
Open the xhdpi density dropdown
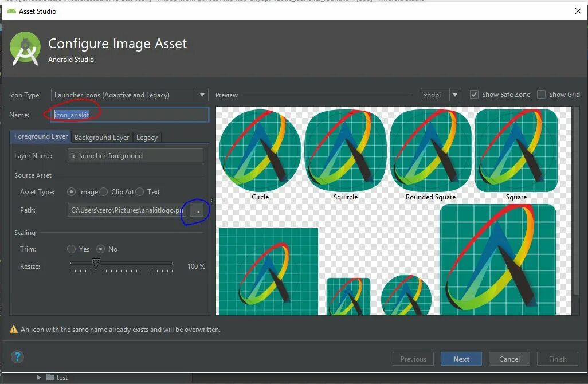(x=455, y=95)
